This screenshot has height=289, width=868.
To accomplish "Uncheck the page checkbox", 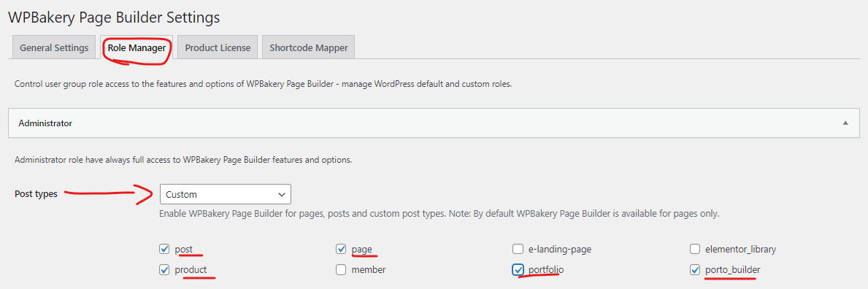I will 341,249.
